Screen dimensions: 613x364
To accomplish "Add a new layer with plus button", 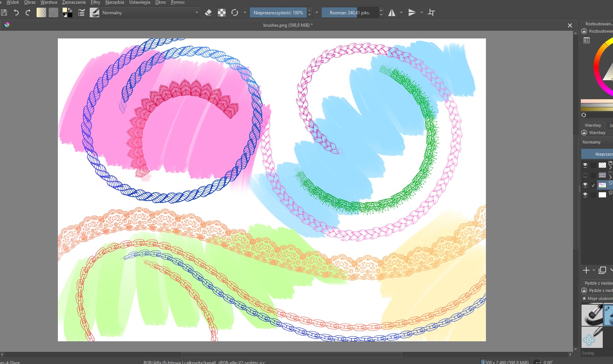I will tap(586, 270).
